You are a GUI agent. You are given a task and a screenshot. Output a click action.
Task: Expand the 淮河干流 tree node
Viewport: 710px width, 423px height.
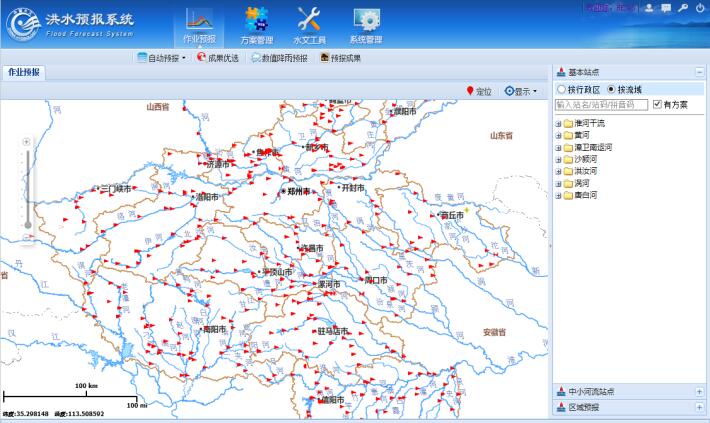[x=558, y=123]
